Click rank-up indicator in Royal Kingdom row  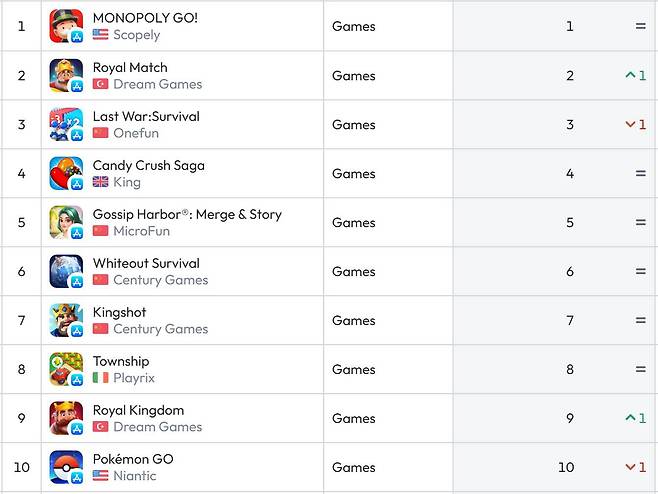(x=635, y=418)
